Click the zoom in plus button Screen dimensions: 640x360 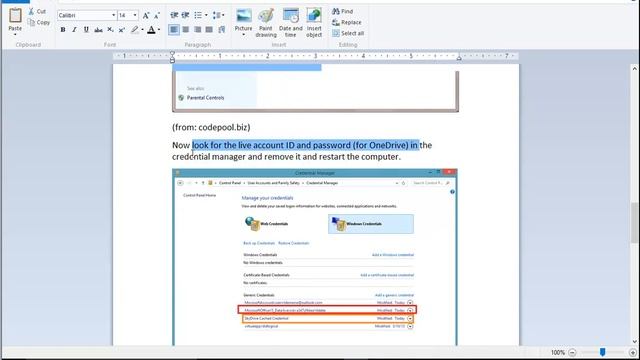click(x=633, y=352)
